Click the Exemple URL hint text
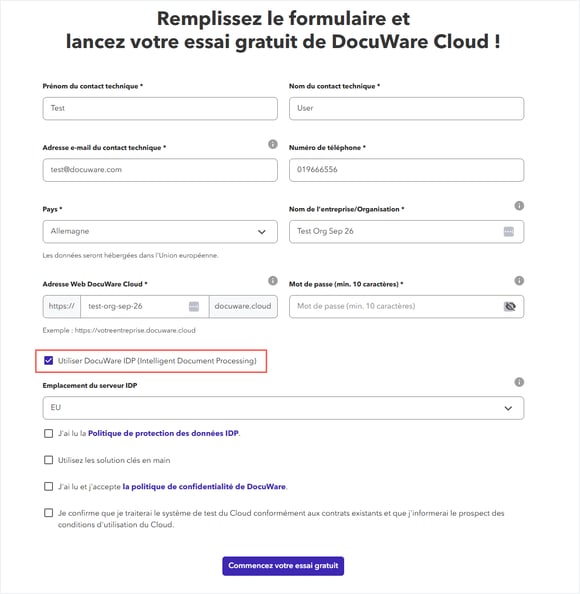This screenshot has height=594, width=580. pos(119,330)
